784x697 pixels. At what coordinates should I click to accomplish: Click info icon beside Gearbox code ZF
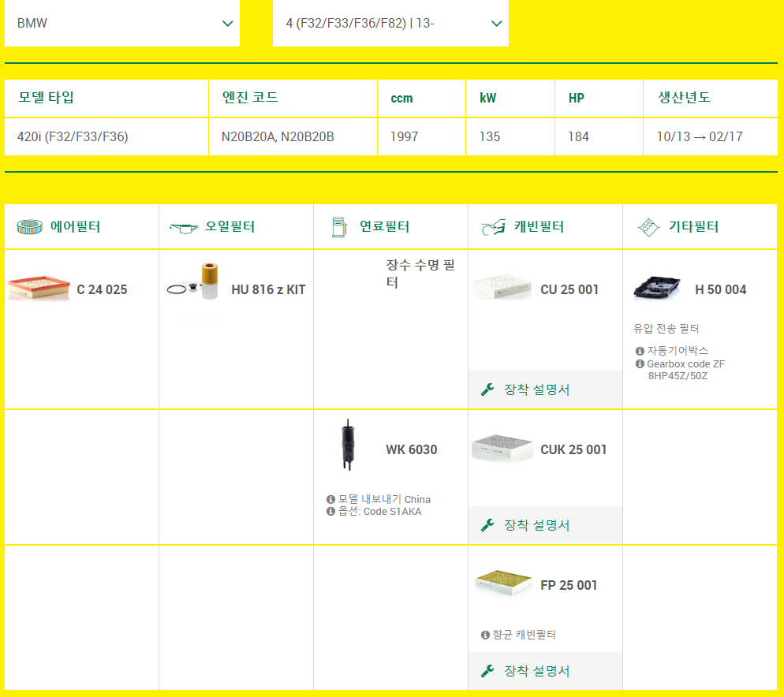(x=640, y=364)
